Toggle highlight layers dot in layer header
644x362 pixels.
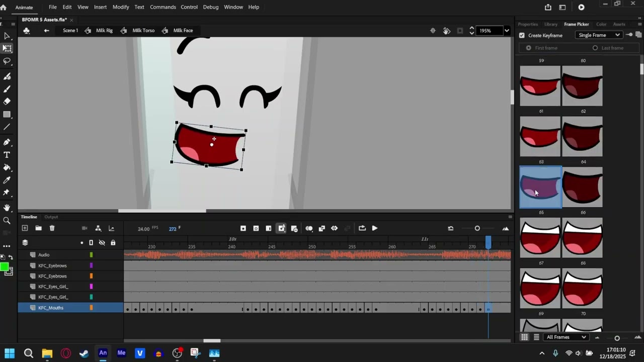(82, 243)
